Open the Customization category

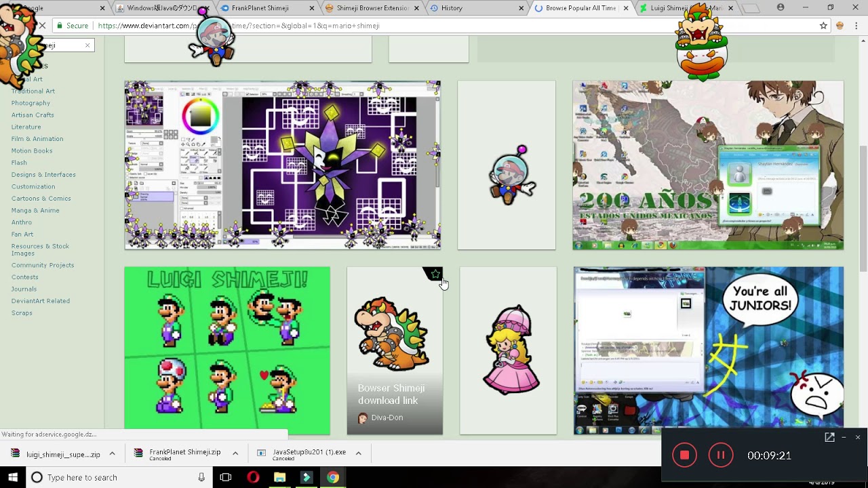[33, 186]
